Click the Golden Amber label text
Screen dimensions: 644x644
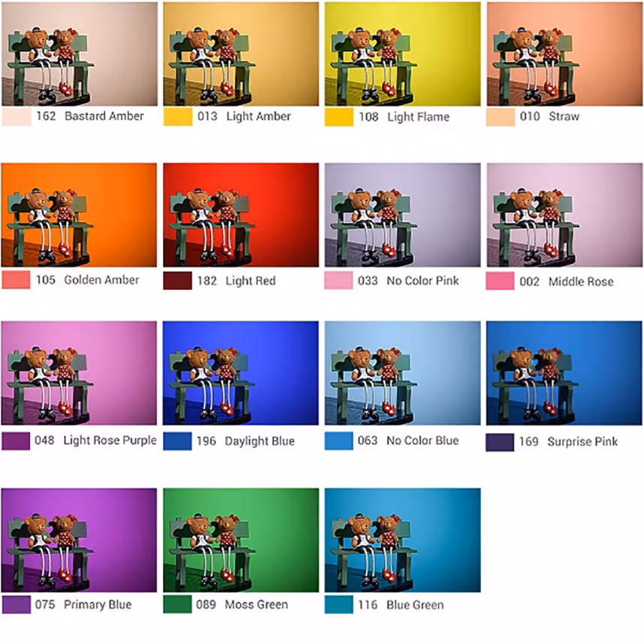coord(101,280)
